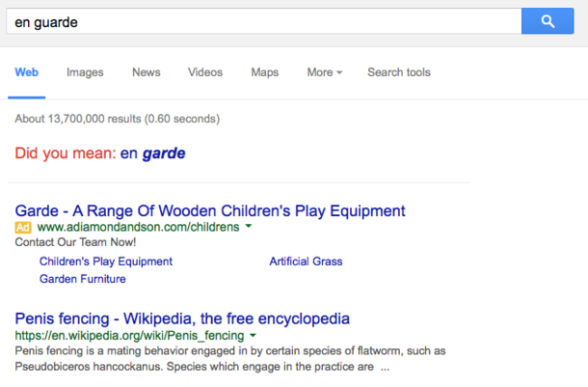
Task: Open the Garden Furniture sitelink
Action: tap(83, 279)
